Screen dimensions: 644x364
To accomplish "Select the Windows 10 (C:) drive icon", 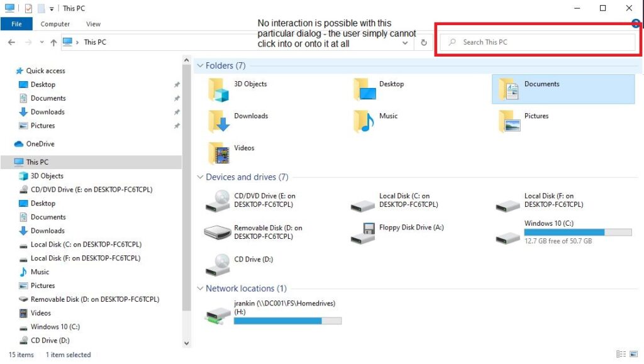I will coord(508,233).
